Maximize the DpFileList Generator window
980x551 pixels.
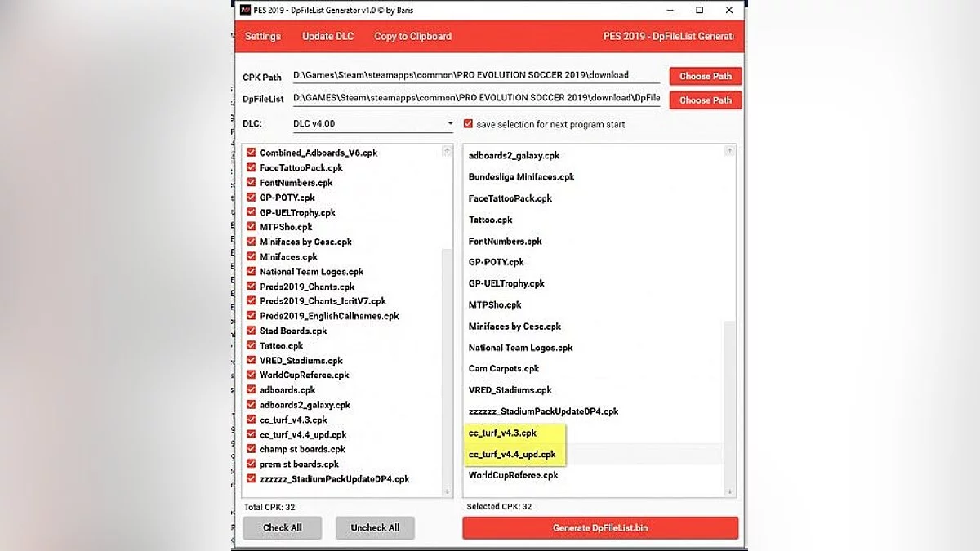point(700,10)
